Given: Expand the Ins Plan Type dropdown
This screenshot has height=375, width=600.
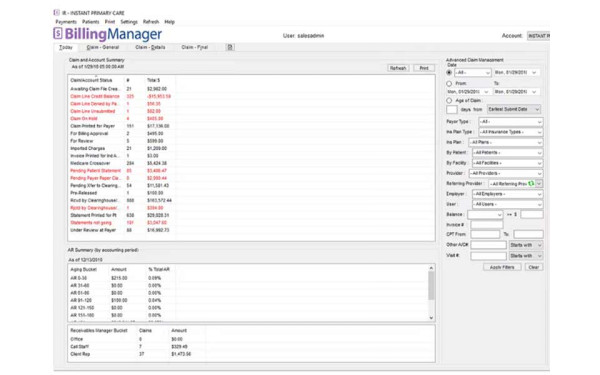Looking at the screenshot, I should coord(511,132).
